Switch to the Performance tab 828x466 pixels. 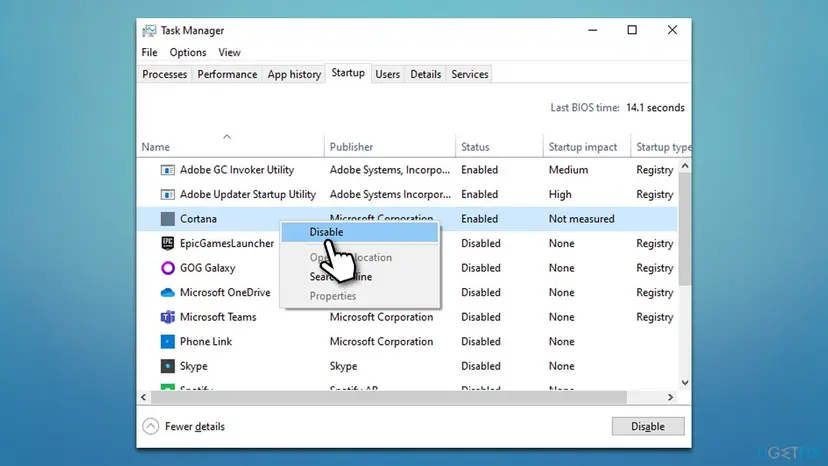pos(227,74)
